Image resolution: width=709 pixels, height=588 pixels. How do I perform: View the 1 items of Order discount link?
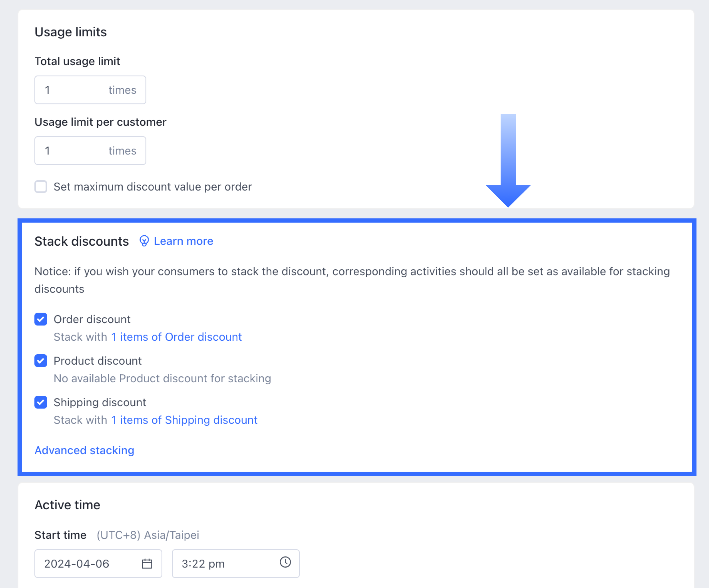click(x=176, y=337)
